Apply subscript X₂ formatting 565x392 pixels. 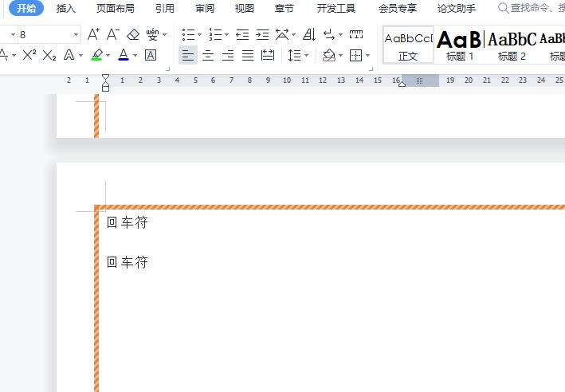(x=49, y=55)
